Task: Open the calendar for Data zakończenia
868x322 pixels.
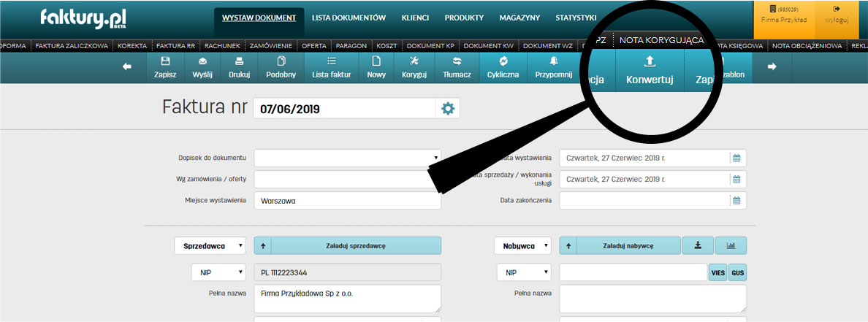Action: 736,201
